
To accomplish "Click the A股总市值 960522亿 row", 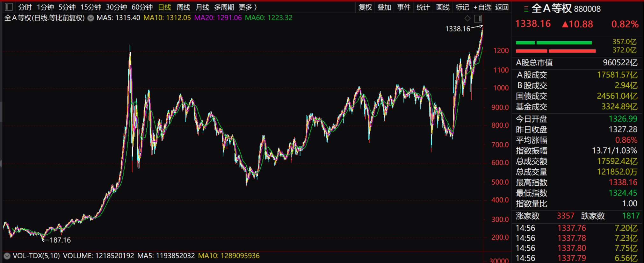I will (x=577, y=63).
